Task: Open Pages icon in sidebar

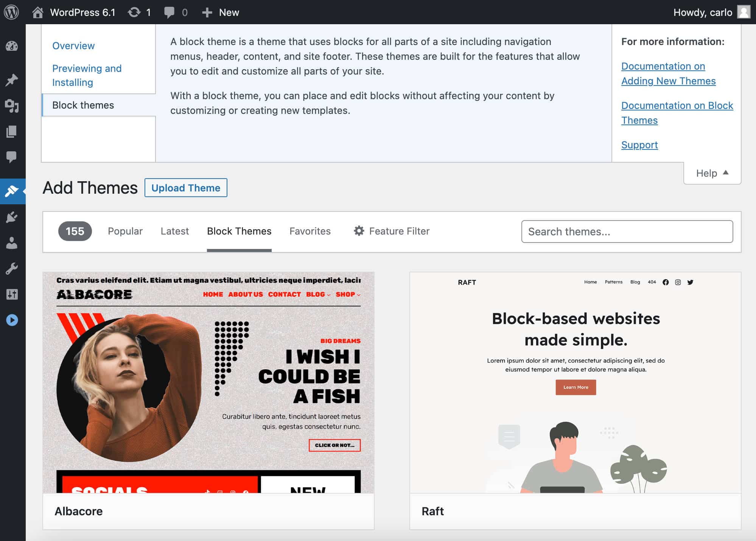Action: pyautogui.click(x=12, y=132)
